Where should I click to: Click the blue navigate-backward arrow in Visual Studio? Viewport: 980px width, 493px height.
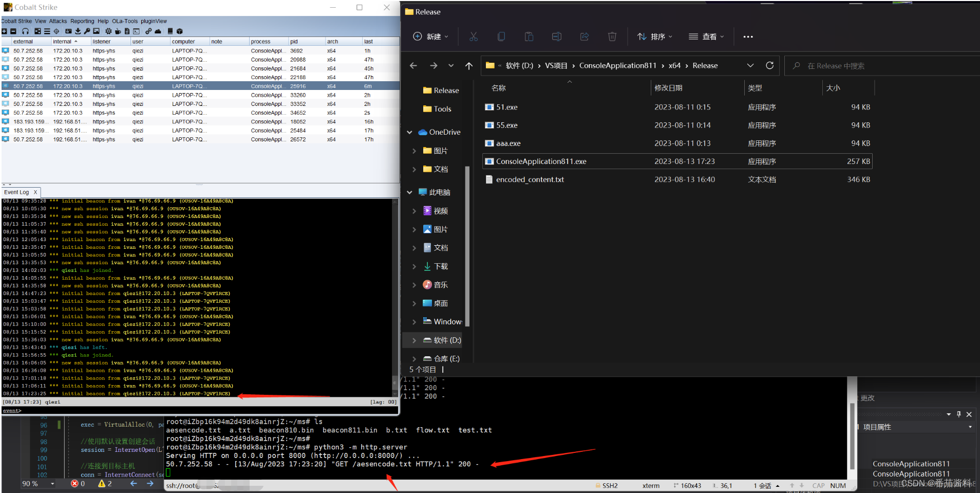coord(134,484)
